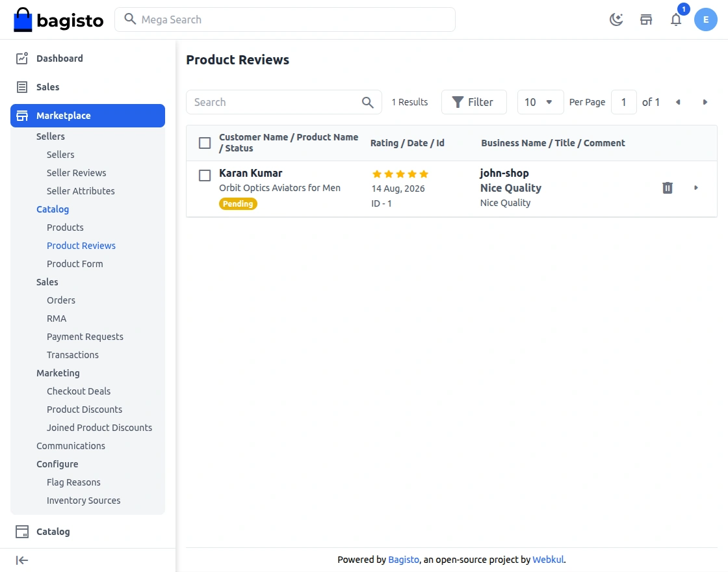Click Sales heading under Marketplace

47,282
